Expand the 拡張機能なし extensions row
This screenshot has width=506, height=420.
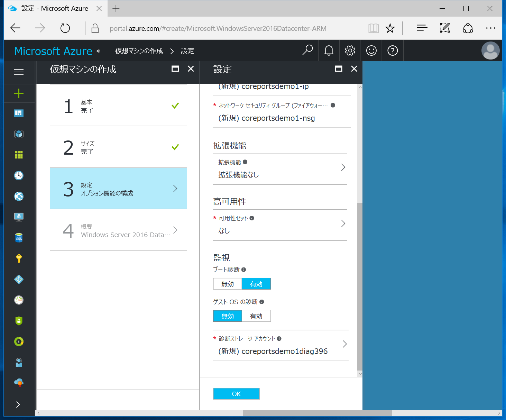[280, 169]
